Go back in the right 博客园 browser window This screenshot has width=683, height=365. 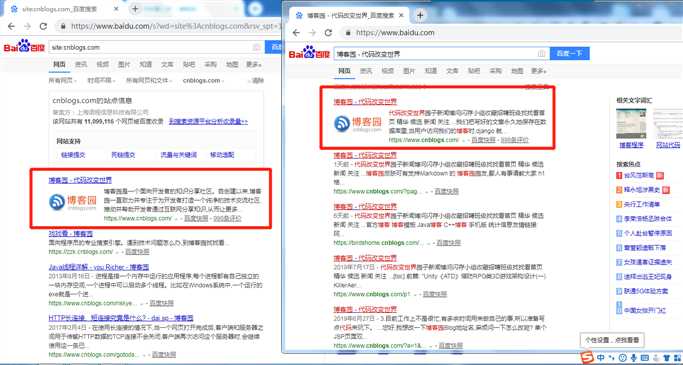click(296, 33)
